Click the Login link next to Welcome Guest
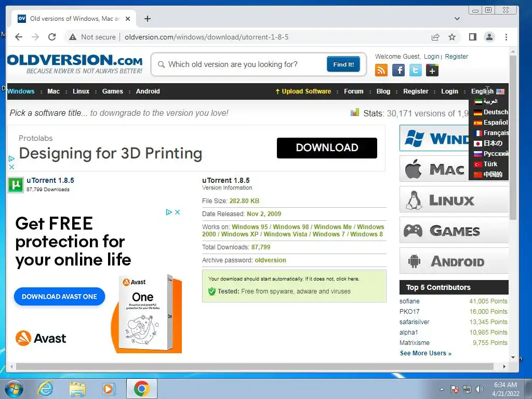This screenshot has width=532, height=399. [x=432, y=56]
